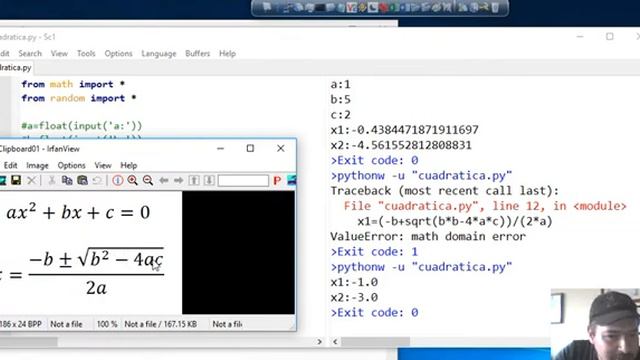Click the '>Exit code: 1' output line

click(x=374, y=252)
